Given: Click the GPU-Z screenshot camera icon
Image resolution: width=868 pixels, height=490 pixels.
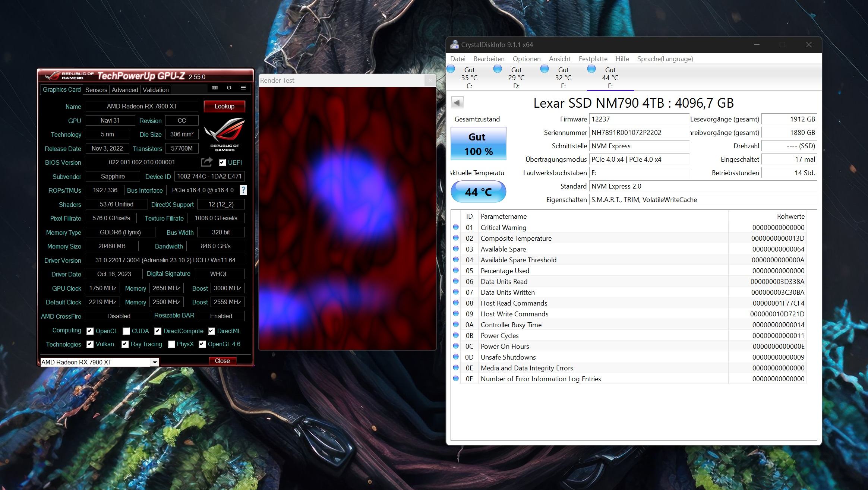Looking at the screenshot, I should click(215, 88).
